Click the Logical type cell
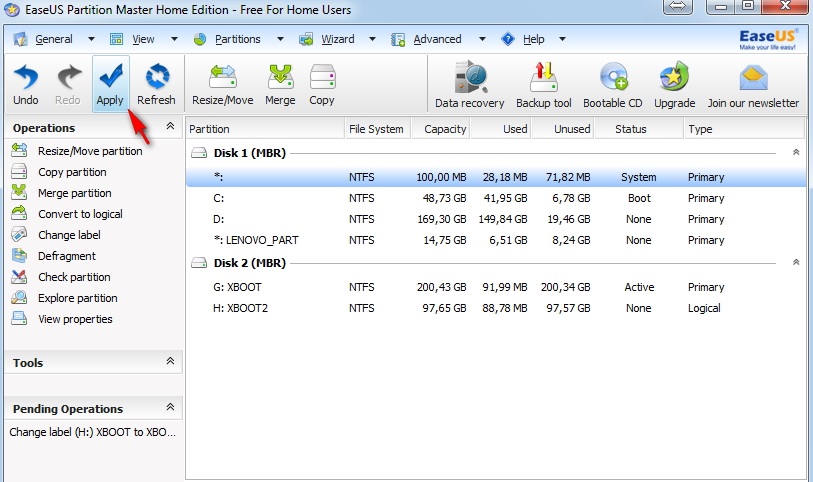Screen dimensions: 813x482 704,308
